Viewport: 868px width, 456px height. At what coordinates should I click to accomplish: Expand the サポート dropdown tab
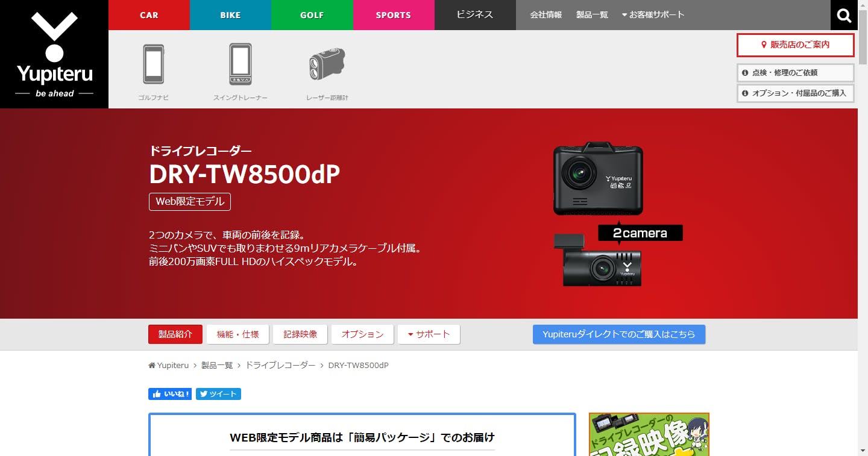[429, 334]
